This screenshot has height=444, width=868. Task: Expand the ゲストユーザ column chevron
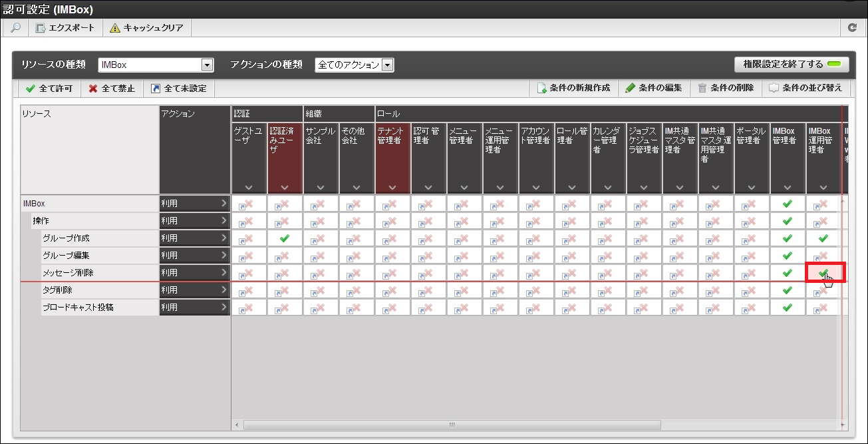click(249, 188)
